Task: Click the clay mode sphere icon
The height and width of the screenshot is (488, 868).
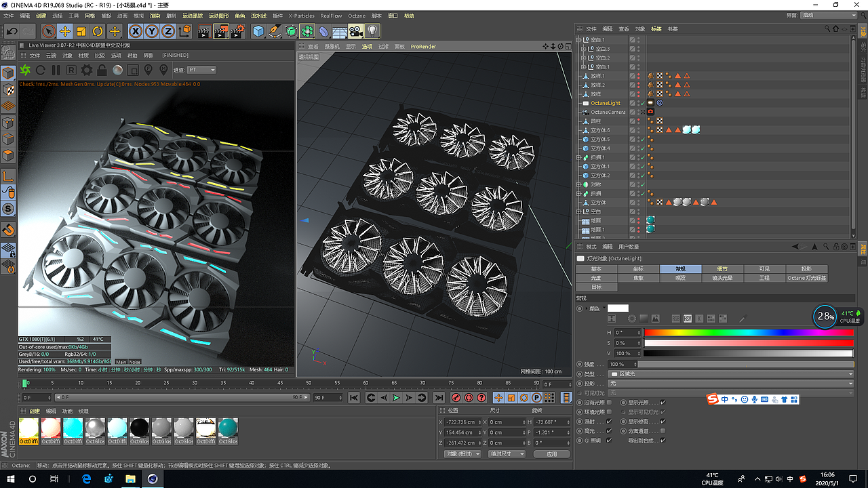Action: [117, 70]
